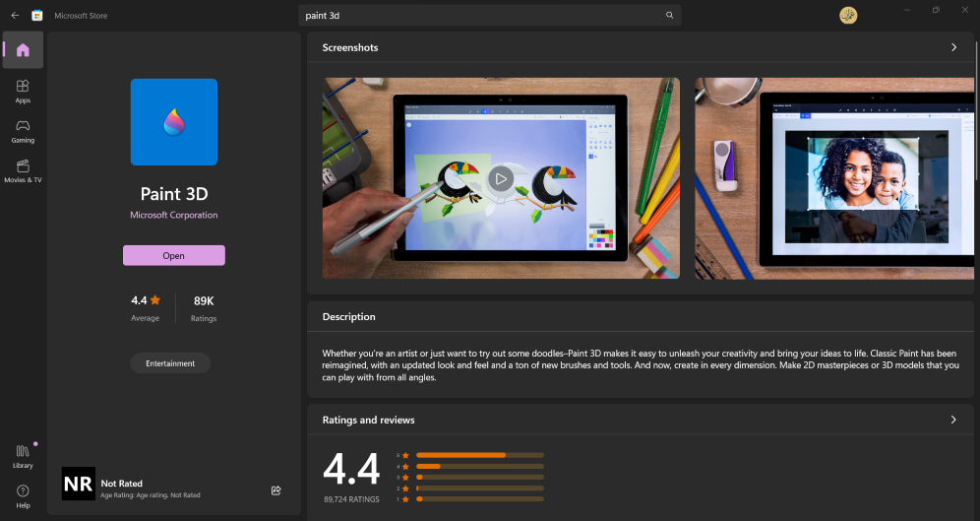980x521 pixels.
Task: Click the 3-star rating bar
Action: pyautogui.click(x=480, y=478)
